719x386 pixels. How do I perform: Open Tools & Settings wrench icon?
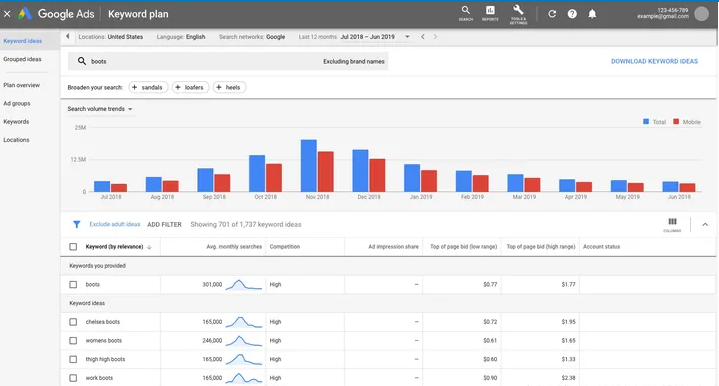pyautogui.click(x=518, y=14)
